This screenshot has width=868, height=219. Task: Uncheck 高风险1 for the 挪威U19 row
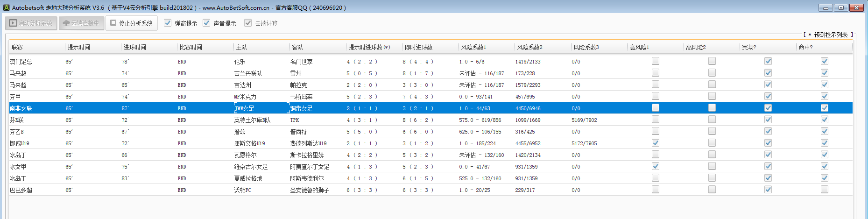click(x=656, y=143)
